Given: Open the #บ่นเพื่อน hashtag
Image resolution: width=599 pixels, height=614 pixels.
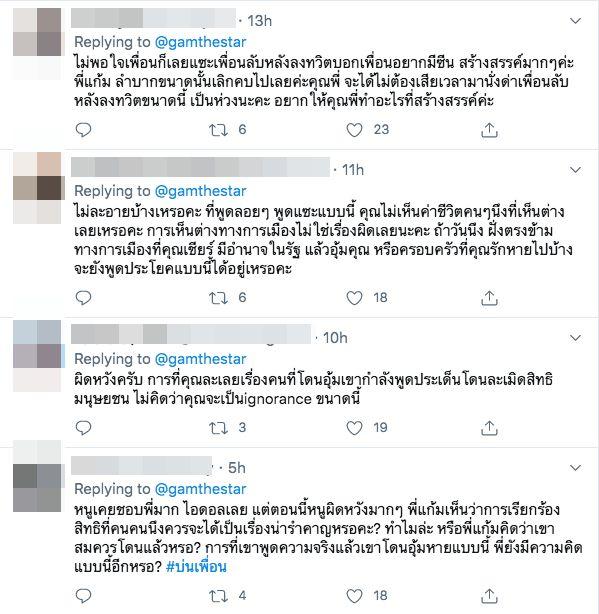Looking at the screenshot, I should [x=196, y=567].
